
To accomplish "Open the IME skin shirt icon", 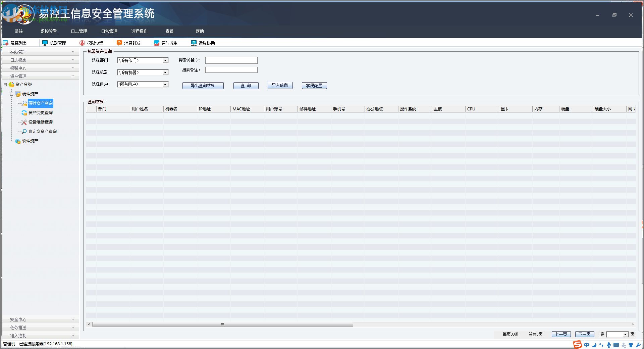I will click(x=631, y=345).
